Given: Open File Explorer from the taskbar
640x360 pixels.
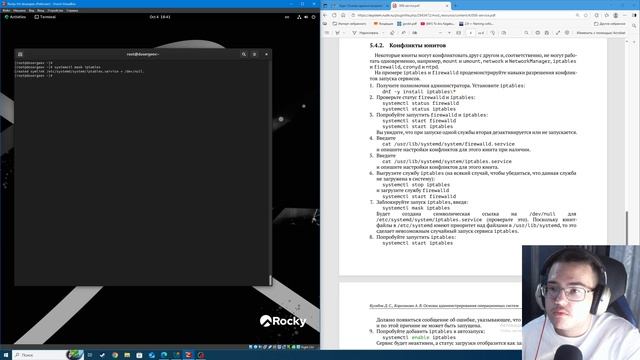Looking at the screenshot, I should point(127,355).
